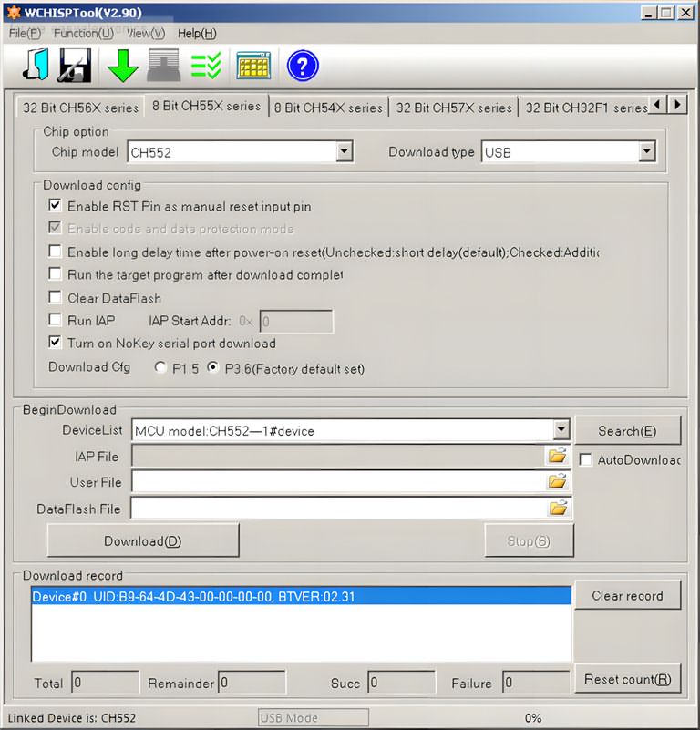
Task: Open the View menu
Action: tap(146, 34)
